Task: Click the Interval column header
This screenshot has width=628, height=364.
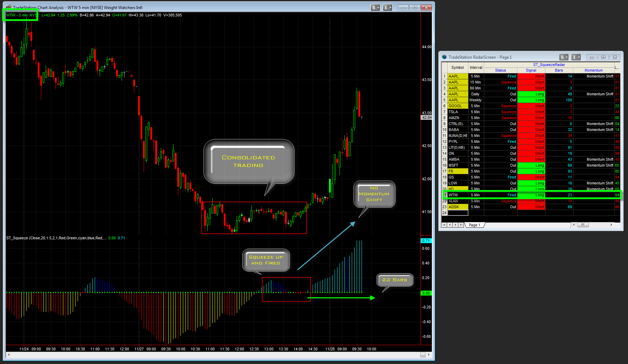Action: pyautogui.click(x=476, y=67)
